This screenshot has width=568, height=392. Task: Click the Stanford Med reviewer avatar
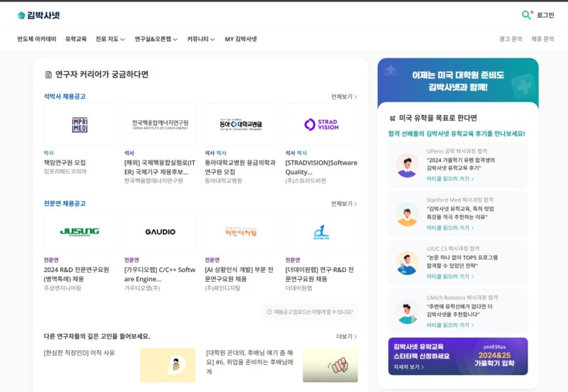coord(407,214)
